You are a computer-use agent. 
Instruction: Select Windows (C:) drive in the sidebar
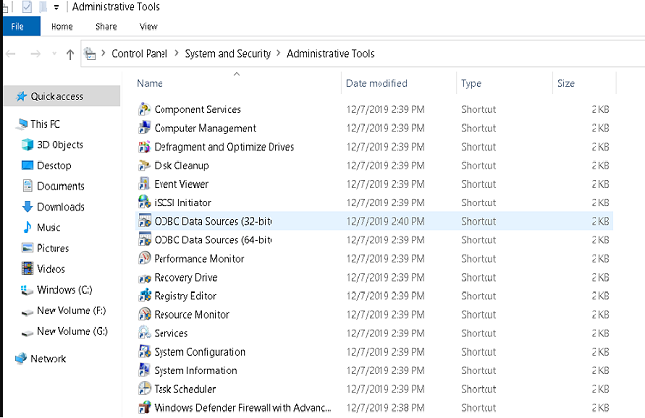[56, 290]
